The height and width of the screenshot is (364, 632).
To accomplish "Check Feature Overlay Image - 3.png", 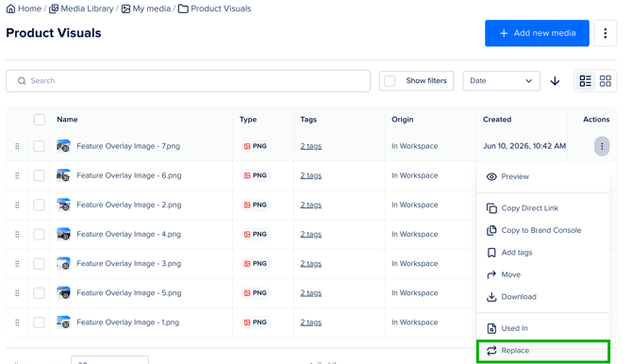I will [x=39, y=264].
